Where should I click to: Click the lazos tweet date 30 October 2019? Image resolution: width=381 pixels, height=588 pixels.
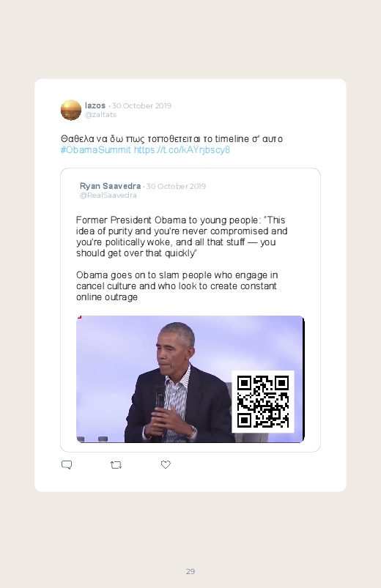tap(141, 105)
